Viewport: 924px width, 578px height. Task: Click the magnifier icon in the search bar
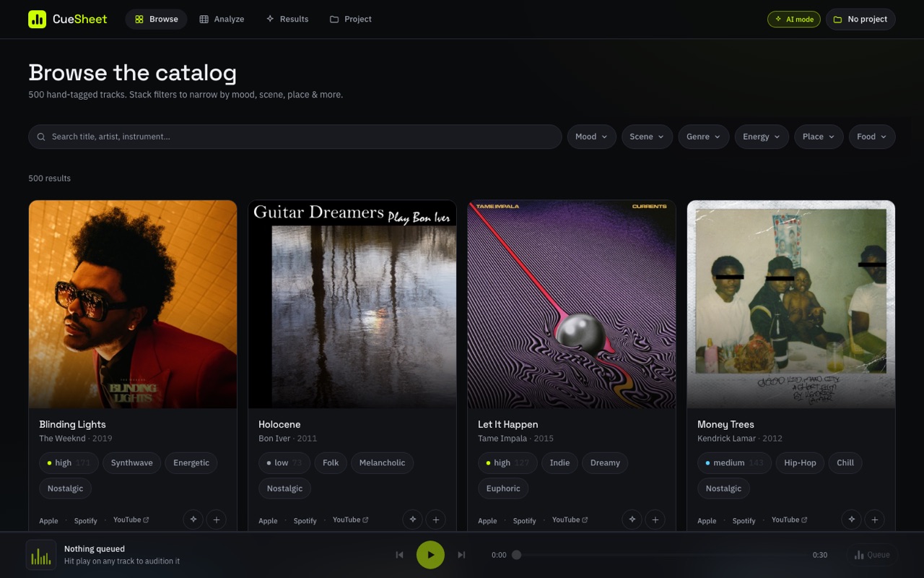[x=41, y=137]
